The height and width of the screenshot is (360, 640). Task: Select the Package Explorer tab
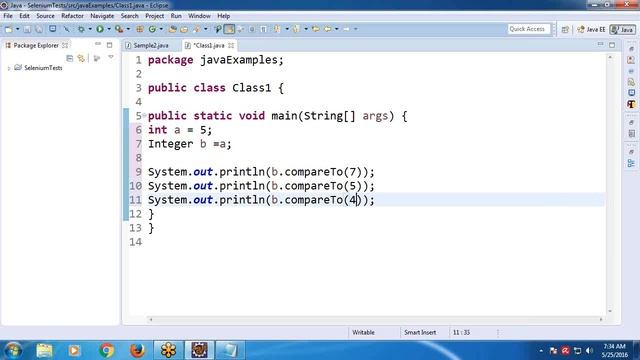click(36, 45)
